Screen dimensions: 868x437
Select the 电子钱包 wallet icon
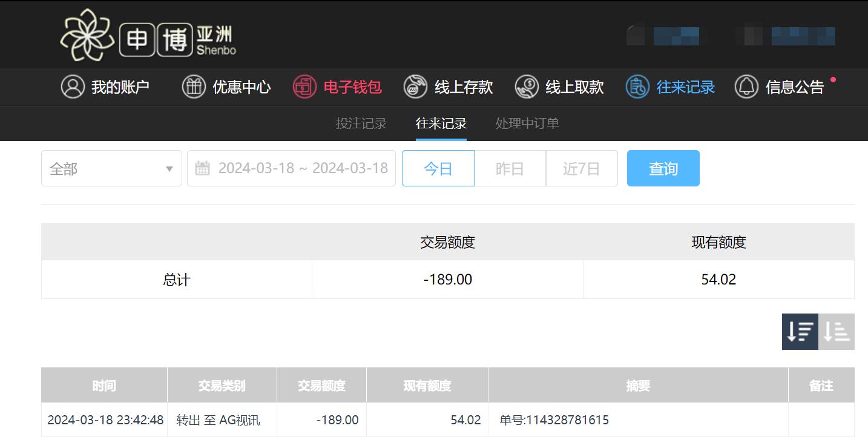[x=304, y=87]
